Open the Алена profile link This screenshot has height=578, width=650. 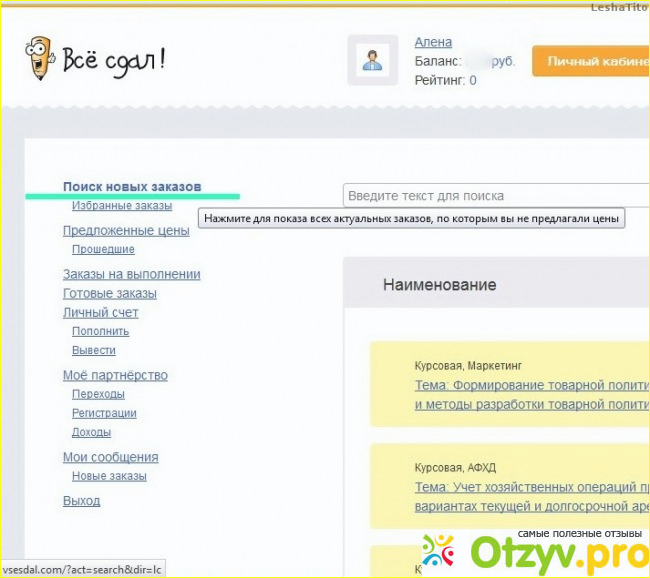pyautogui.click(x=433, y=42)
